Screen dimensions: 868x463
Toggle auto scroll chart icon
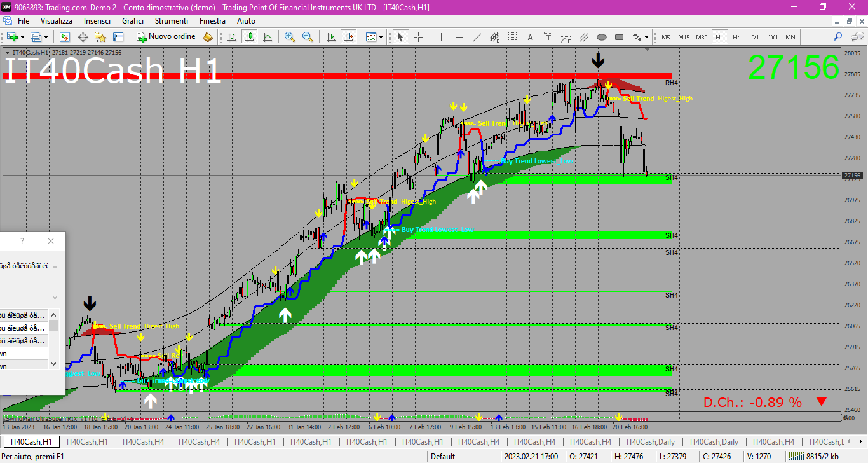pyautogui.click(x=330, y=37)
